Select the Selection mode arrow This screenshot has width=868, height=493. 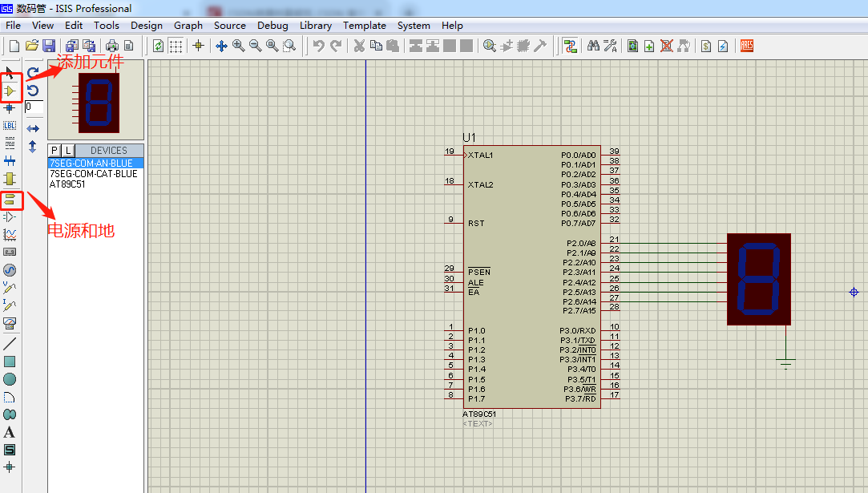[x=10, y=73]
